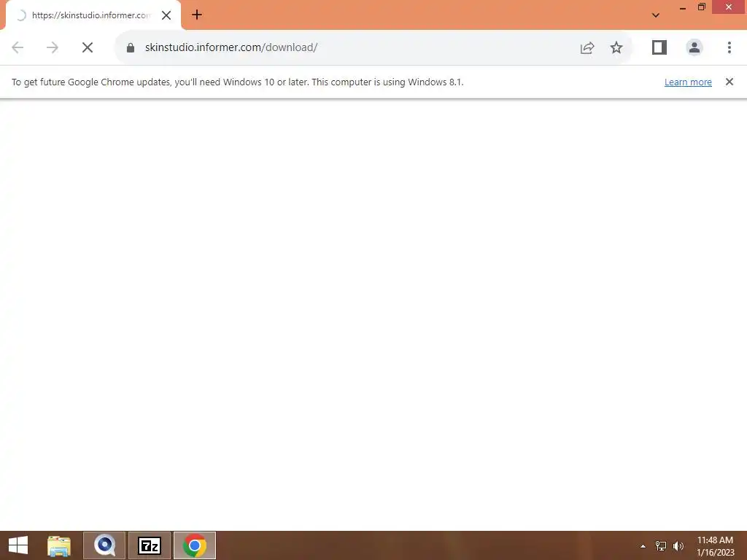Open network status tray icon
Viewport: 747px width, 560px height.
click(x=661, y=546)
